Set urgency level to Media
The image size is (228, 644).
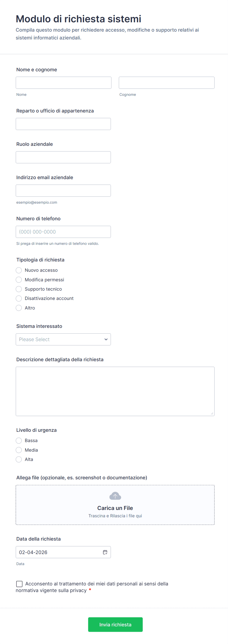[x=19, y=450]
